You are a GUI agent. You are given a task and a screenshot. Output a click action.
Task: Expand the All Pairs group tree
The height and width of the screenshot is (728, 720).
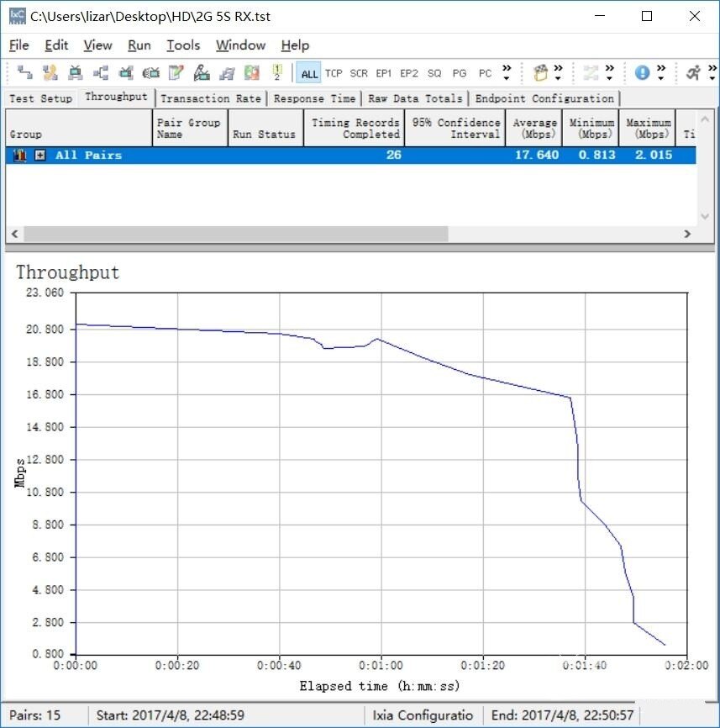tap(40, 156)
